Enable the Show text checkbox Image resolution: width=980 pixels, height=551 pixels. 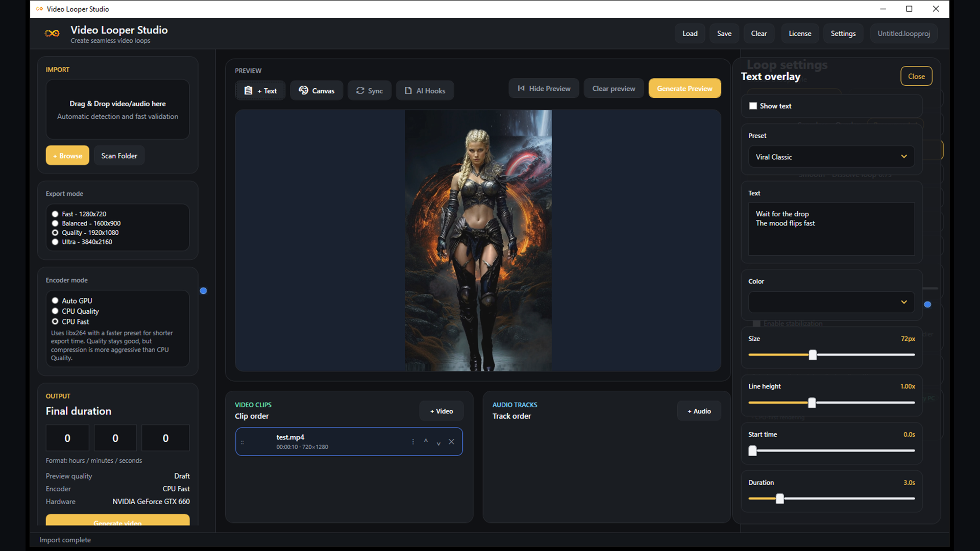click(x=753, y=106)
